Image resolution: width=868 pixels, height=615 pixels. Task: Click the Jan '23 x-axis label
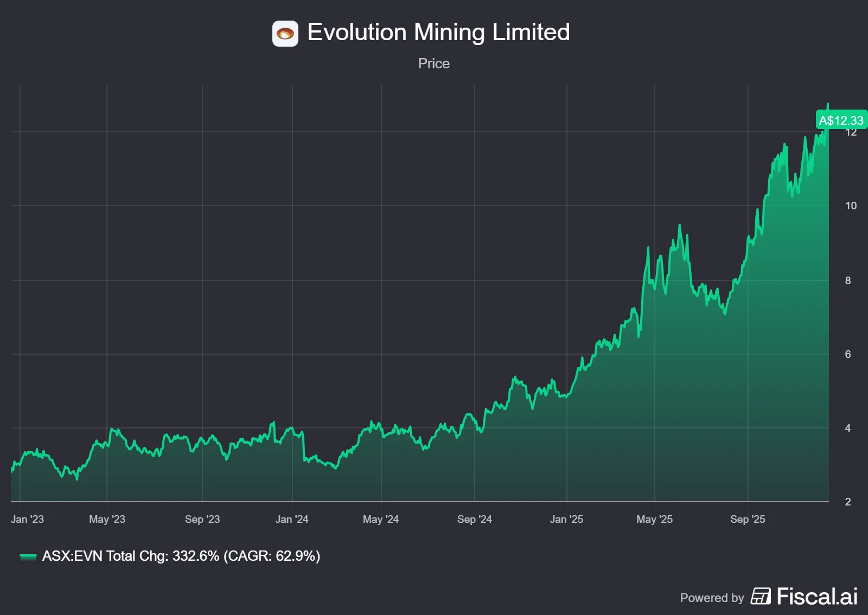27,519
